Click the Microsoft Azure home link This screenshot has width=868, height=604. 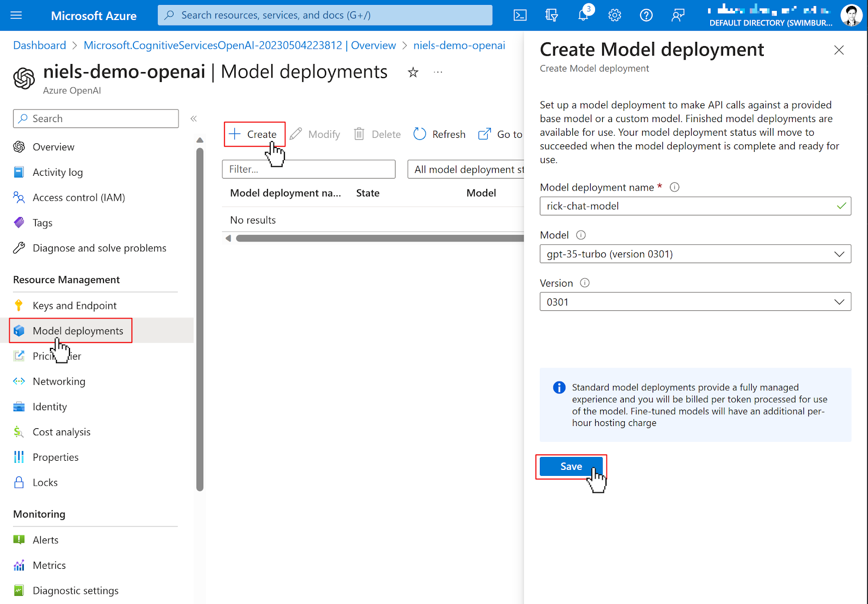click(94, 16)
